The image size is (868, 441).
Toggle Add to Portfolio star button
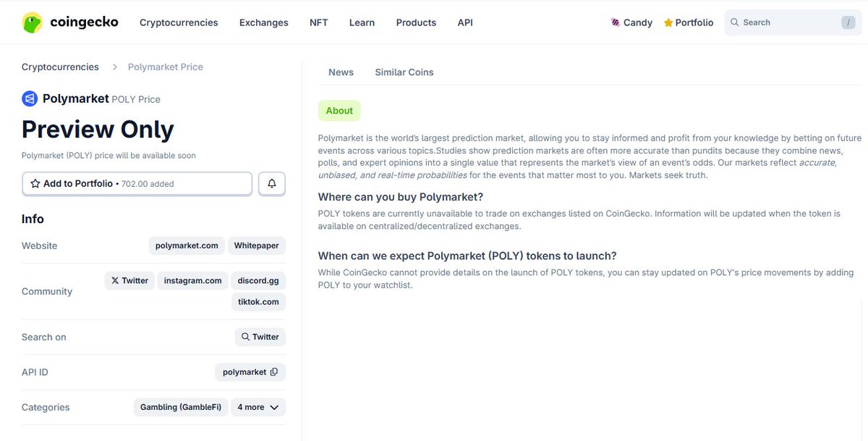(x=35, y=184)
